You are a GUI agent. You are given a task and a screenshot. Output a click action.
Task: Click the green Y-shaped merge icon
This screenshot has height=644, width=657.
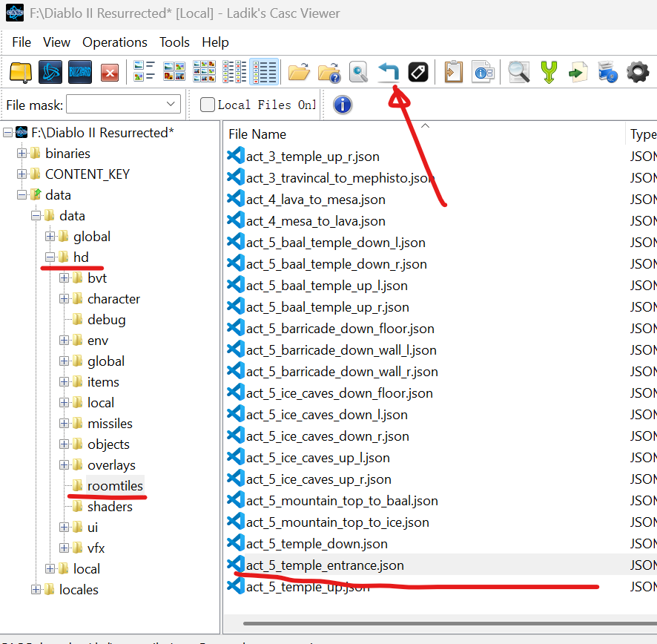(x=549, y=72)
